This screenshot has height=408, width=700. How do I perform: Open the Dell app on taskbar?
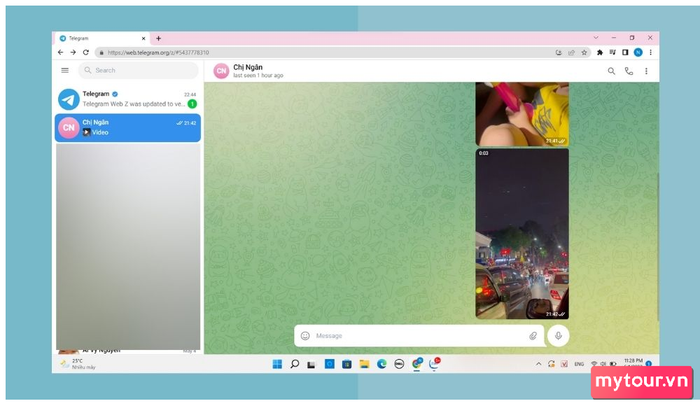[x=399, y=364]
